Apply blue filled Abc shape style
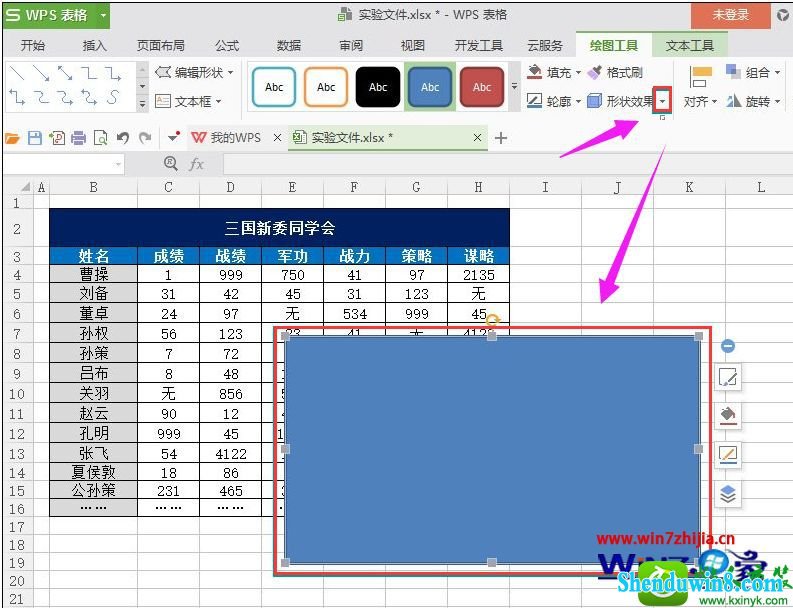This screenshot has width=793, height=608. click(x=430, y=87)
